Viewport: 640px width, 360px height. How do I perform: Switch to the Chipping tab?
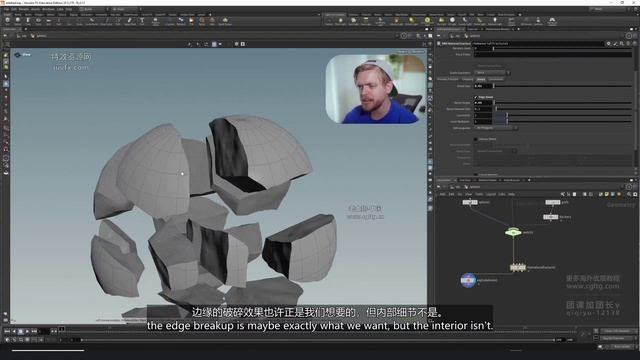click(x=467, y=79)
